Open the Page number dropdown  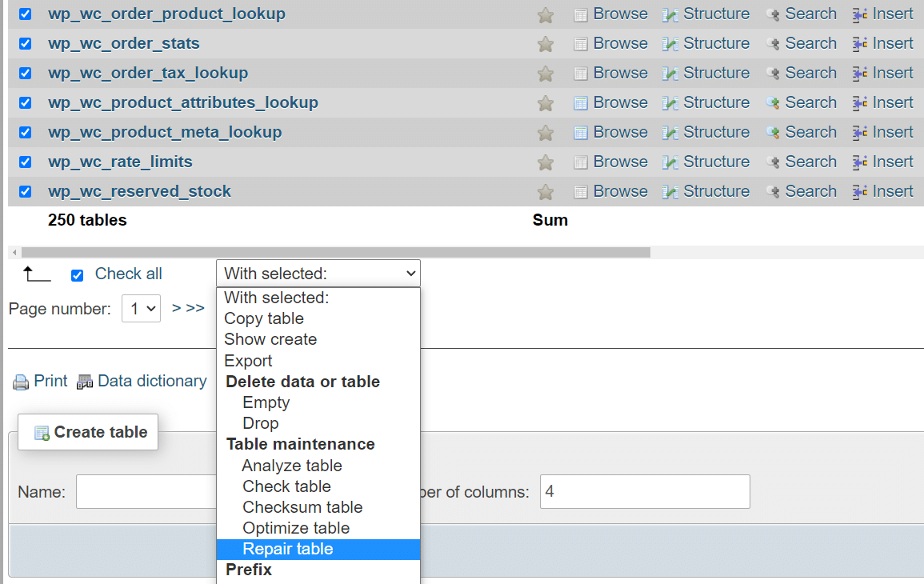point(141,308)
